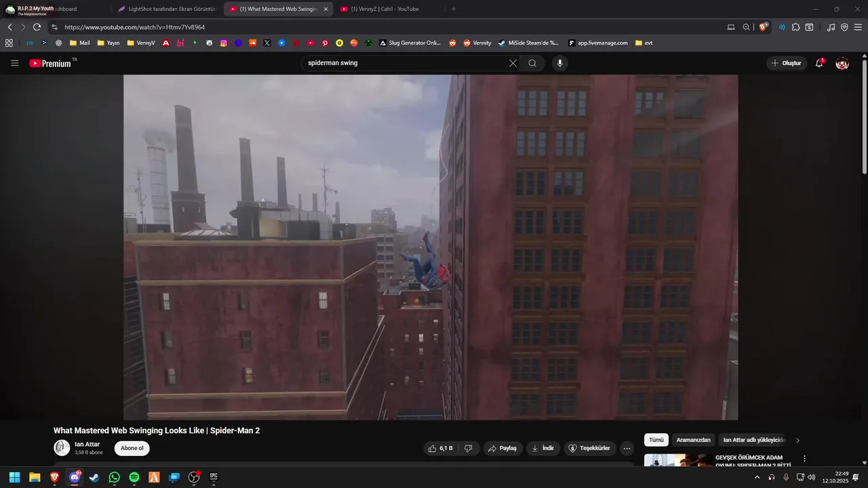
Task: Go to YouTube Premium home logo
Action: coord(50,63)
